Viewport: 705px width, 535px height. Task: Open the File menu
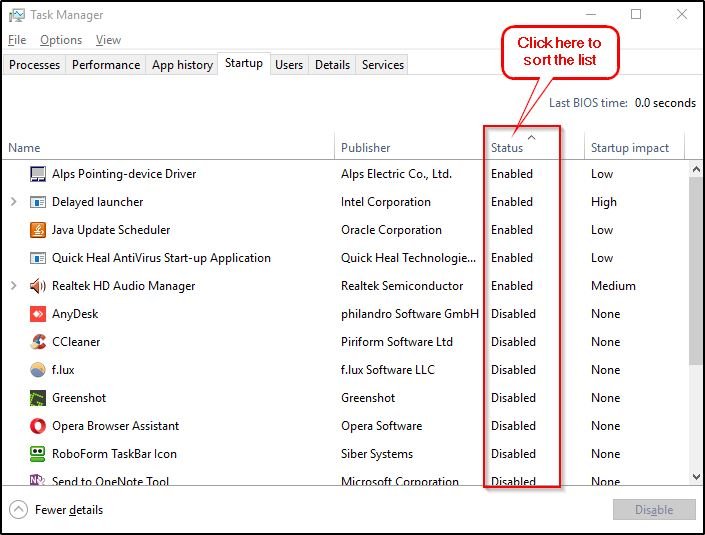pos(17,40)
